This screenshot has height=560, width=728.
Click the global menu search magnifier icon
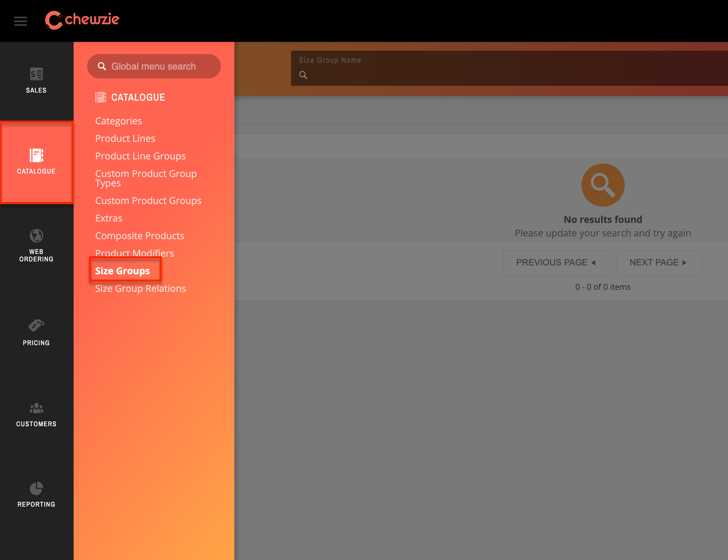102,66
